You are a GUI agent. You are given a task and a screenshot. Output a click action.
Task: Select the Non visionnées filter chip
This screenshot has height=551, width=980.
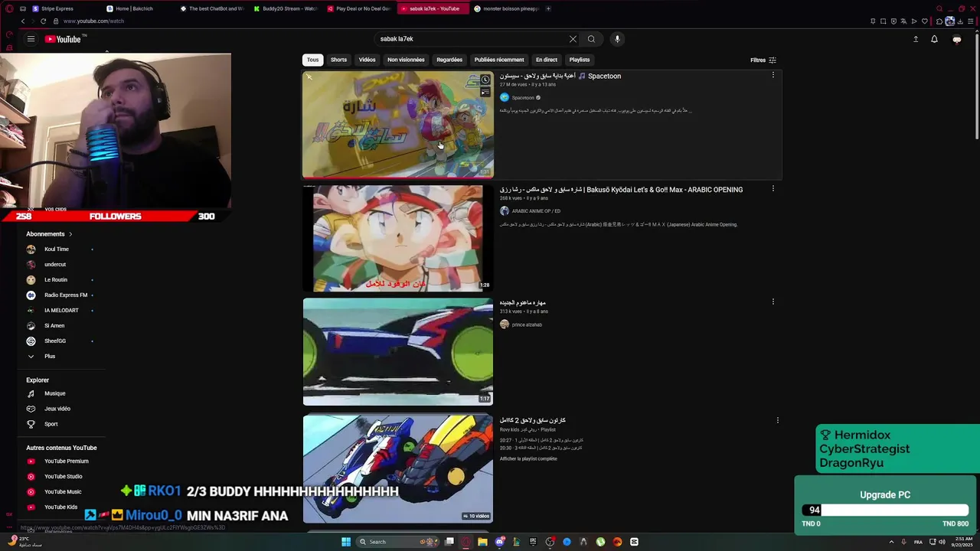pos(406,60)
